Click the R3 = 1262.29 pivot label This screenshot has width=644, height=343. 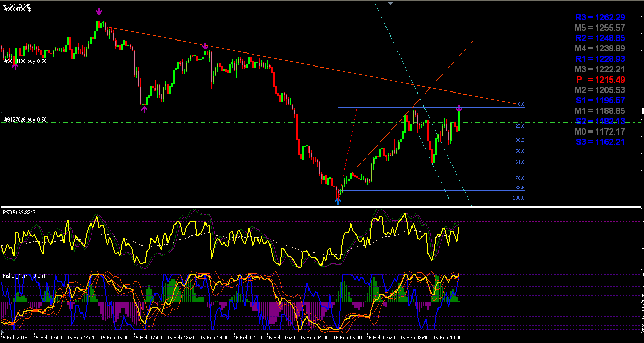tap(600, 18)
